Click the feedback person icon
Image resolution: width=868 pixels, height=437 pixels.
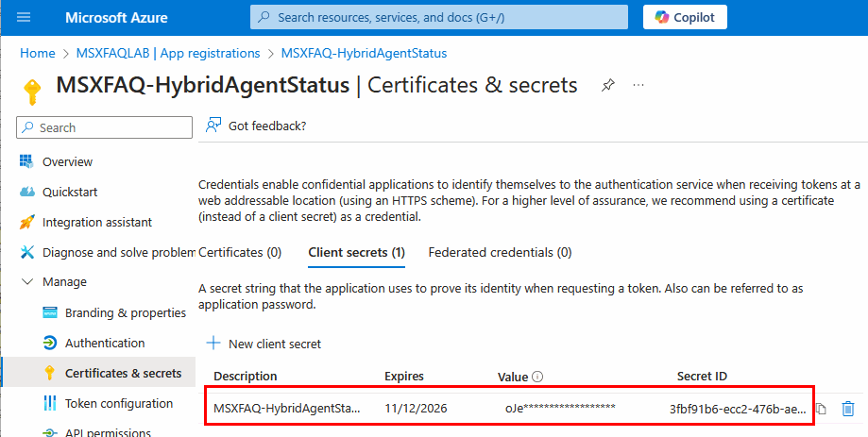coord(213,126)
